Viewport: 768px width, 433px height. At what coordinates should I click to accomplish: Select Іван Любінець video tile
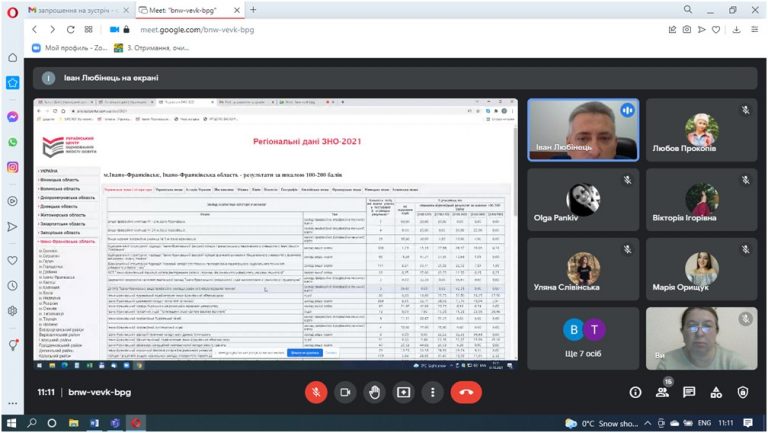pyautogui.click(x=583, y=130)
